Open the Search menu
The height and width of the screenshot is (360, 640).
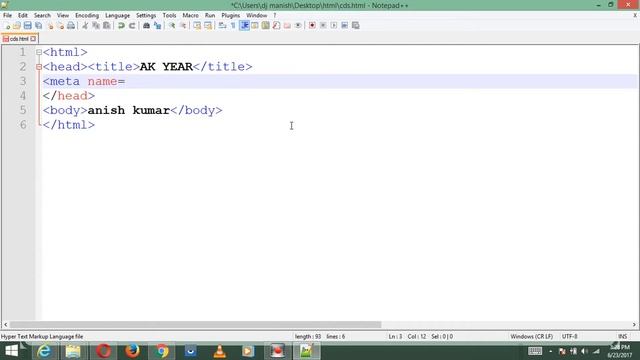(x=42, y=16)
